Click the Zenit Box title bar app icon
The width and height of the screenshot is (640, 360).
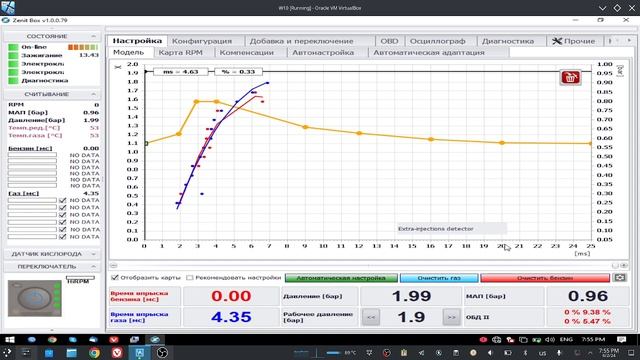pyautogui.click(x=5, y=20)
